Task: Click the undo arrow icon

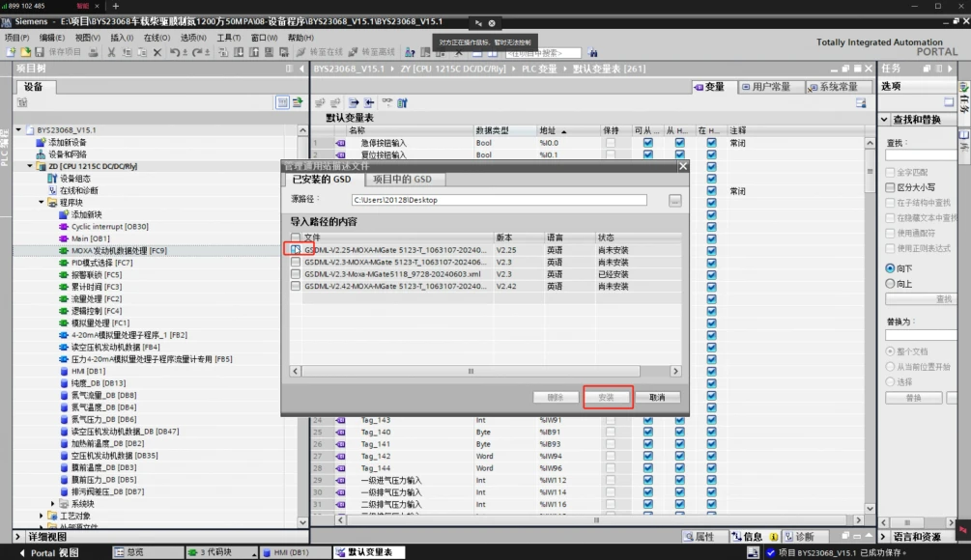Action: click(175, 52)
